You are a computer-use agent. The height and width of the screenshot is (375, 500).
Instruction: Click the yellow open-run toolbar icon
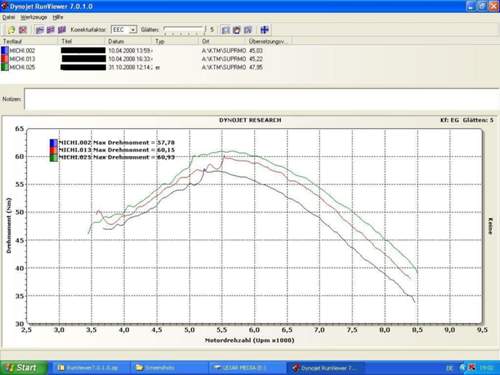click(12, 30)
